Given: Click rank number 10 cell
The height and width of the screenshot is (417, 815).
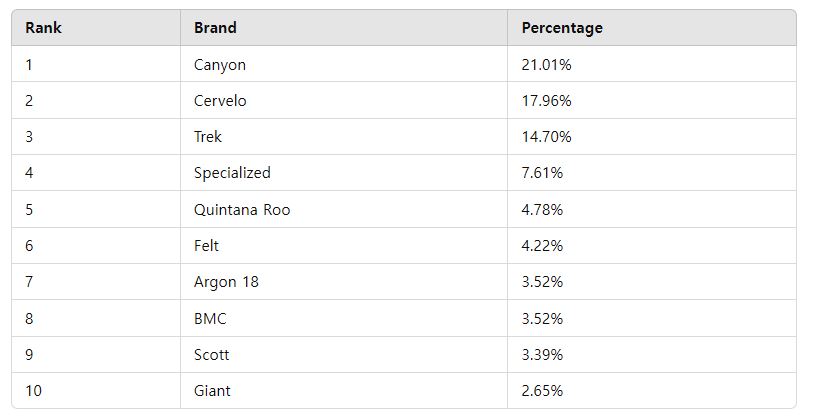Looking at the screenshot, I should coord(34,391).
